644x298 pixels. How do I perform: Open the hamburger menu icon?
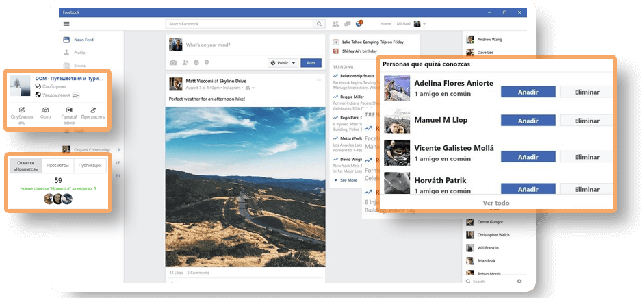click(x=66, y=24)
